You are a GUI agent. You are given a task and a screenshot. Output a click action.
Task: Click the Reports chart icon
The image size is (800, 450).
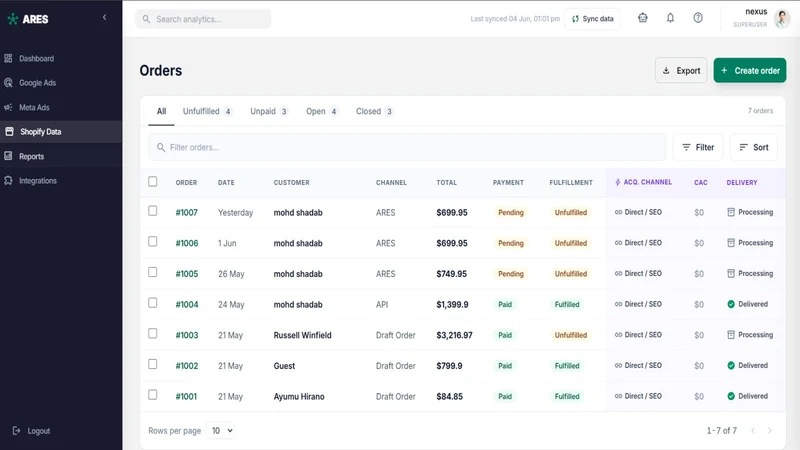[x=8, y=156]
